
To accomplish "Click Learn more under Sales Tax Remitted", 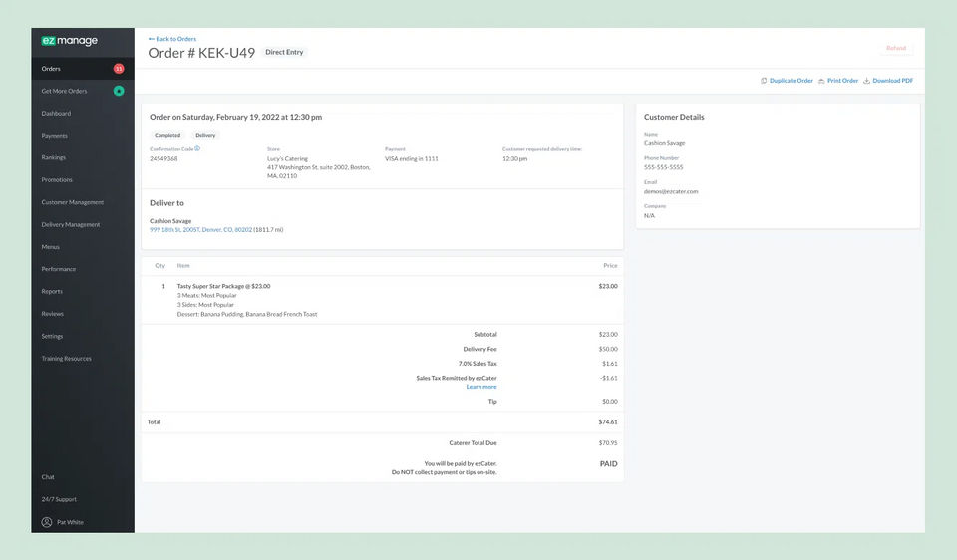I will point(481,387).
